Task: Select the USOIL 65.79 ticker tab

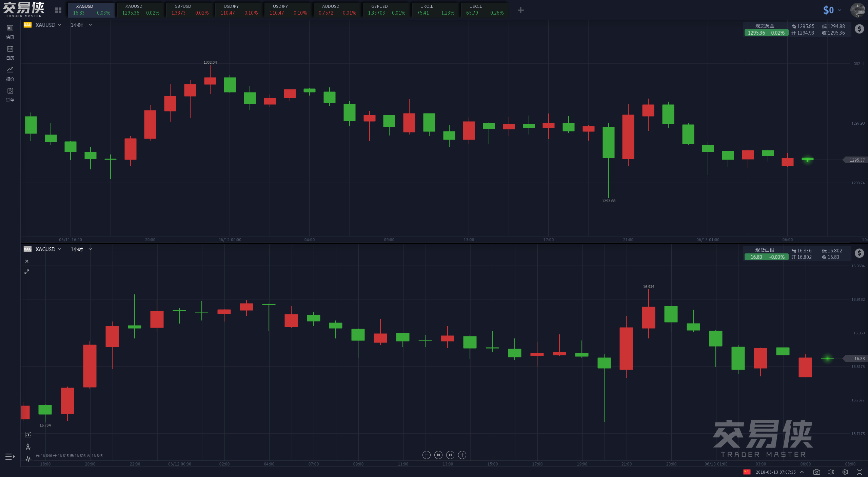Action: [485, 10]
